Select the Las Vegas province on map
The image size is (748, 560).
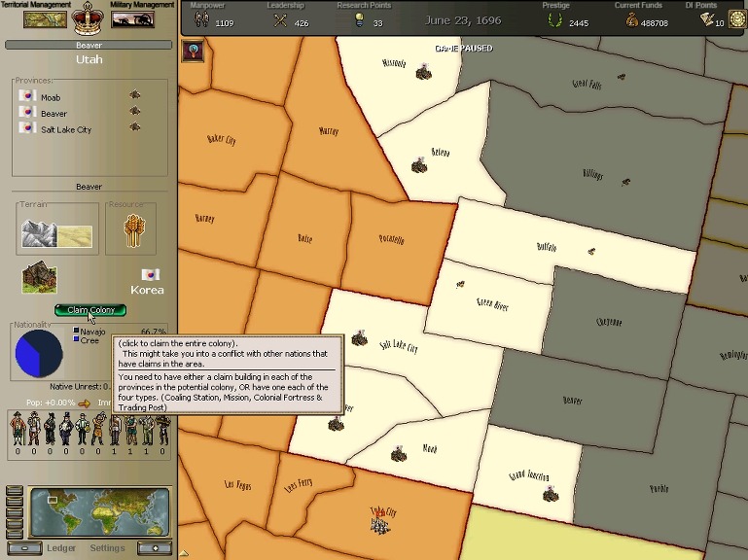(x=237, y=485)
